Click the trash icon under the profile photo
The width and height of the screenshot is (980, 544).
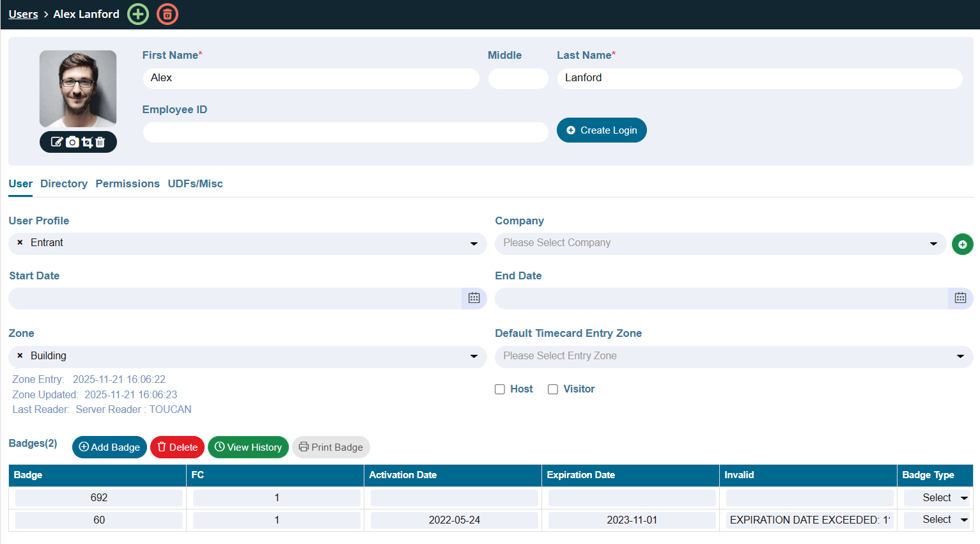pyautogui.click(x=100, y=142)
